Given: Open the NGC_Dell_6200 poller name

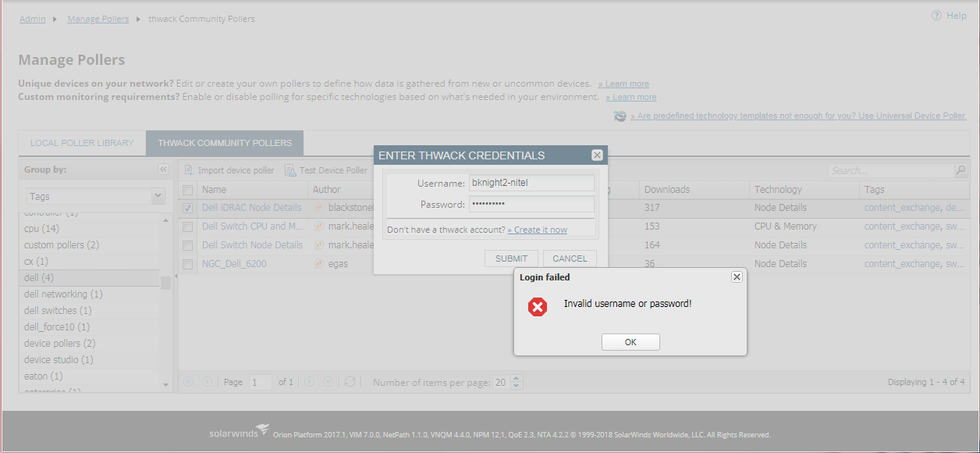Looking at the screenshot, I should (234, 264).
